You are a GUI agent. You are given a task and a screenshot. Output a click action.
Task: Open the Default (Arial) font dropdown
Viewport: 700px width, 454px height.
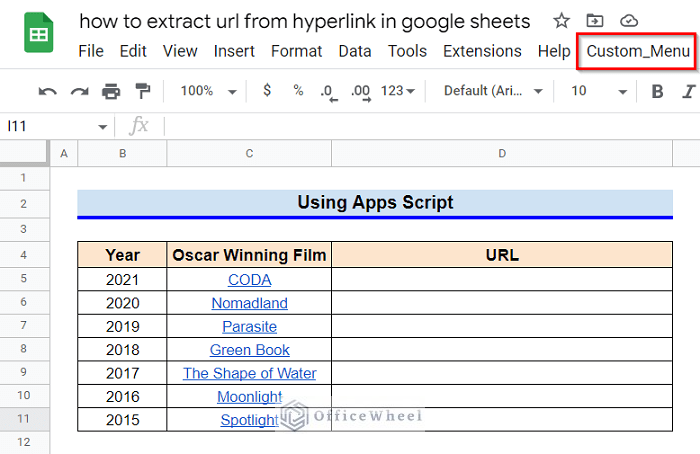pos(493,91)
